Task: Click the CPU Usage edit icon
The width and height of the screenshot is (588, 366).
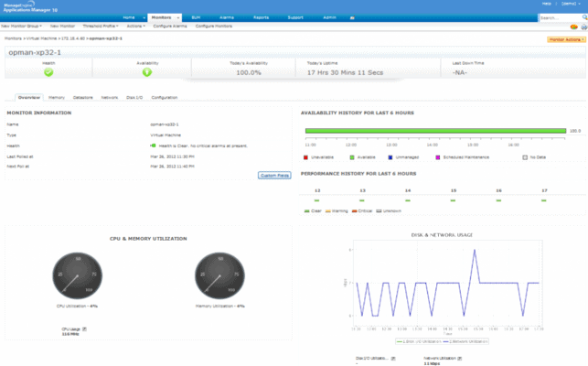Action: point(84,329)
